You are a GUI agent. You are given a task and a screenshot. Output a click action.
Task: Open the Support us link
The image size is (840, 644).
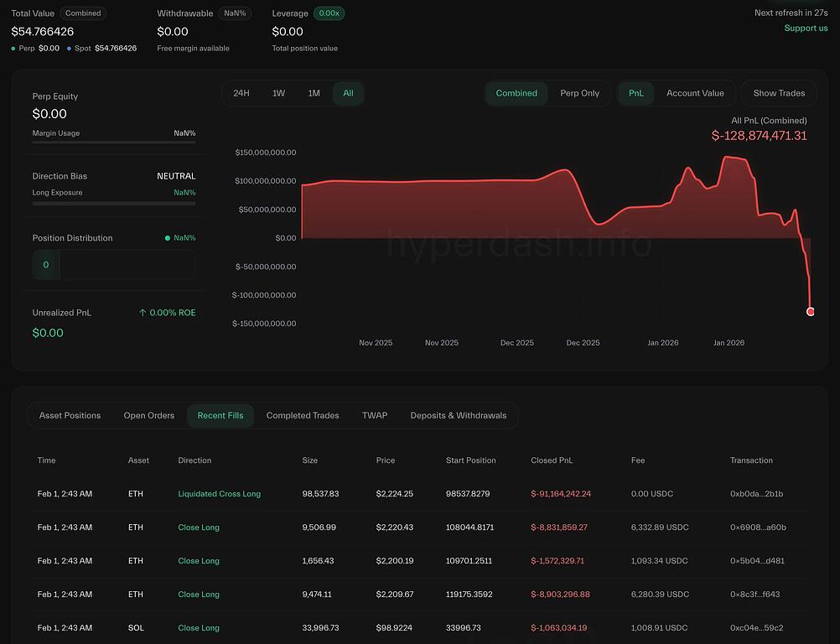(806, 28)
